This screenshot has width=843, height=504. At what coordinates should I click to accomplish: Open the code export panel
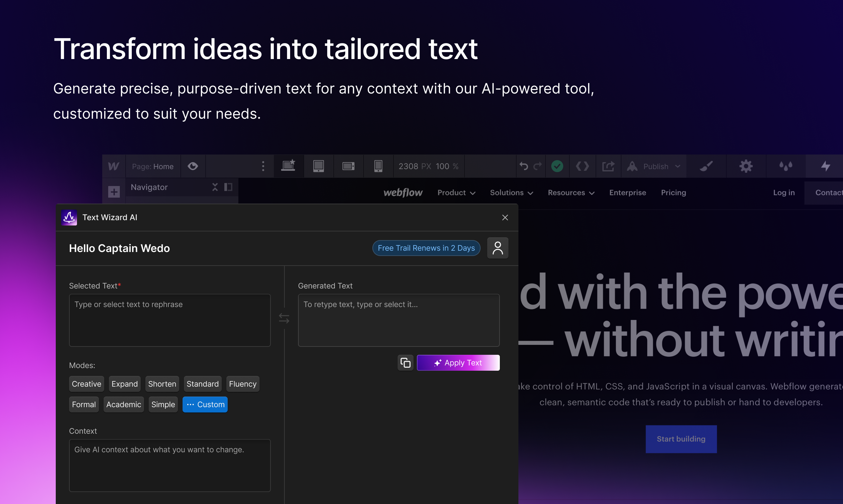(x=582, y=166)
